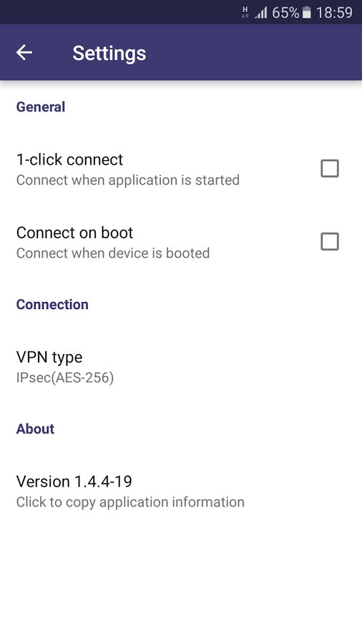Click the Settings title text
This screenshot has height=644, width=362.
point(109,53)
